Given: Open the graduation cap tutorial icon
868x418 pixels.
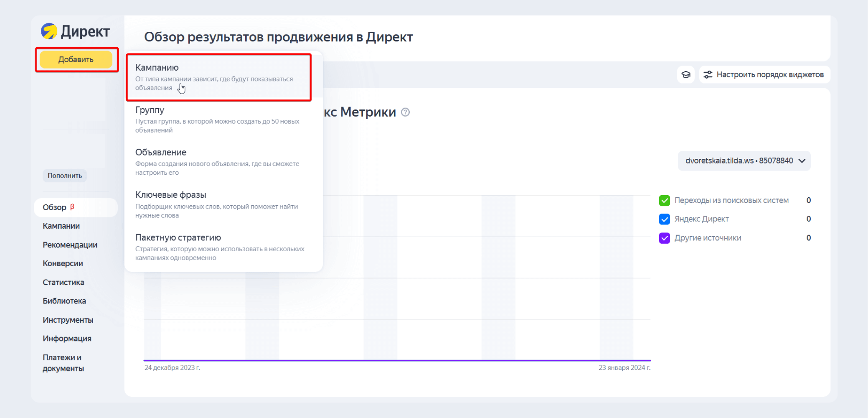Looking at the screenshot, I should pyautogui.click(x=686, y=75).
